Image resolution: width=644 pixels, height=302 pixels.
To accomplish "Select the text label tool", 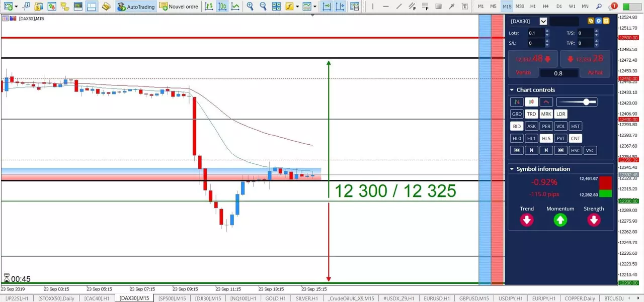I will (464, 7).
